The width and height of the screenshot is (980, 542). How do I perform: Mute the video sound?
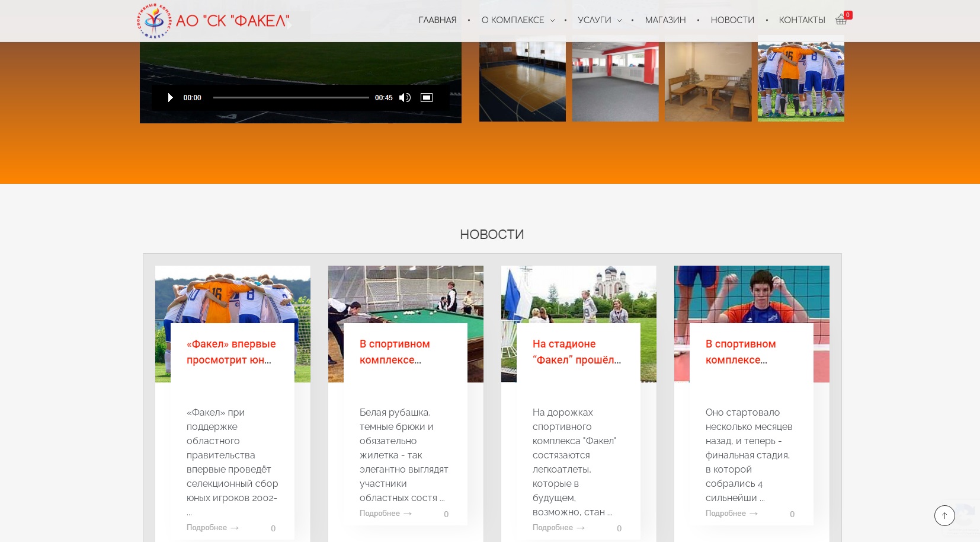(x=405, y=98)
